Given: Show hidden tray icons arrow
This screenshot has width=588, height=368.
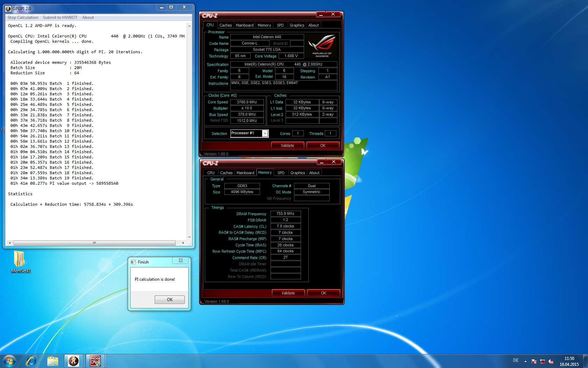Looking at the screenshot, I should (525, 361).
